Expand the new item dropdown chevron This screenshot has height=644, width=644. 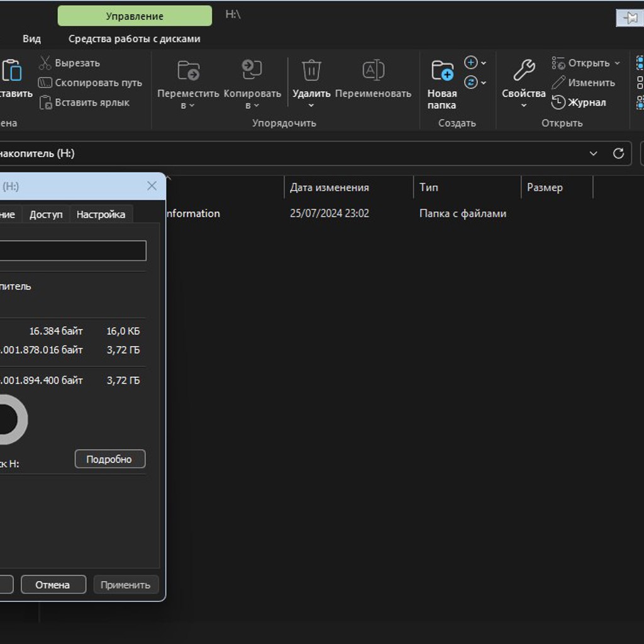484,63
